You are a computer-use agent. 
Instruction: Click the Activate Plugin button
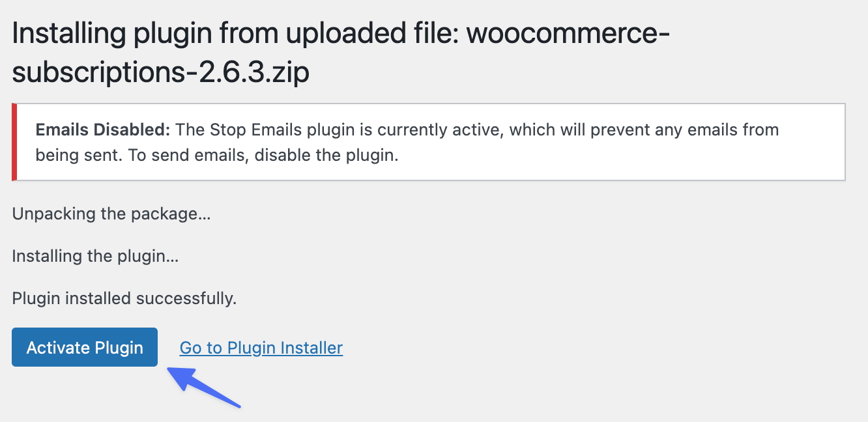[x=85, y=347]
